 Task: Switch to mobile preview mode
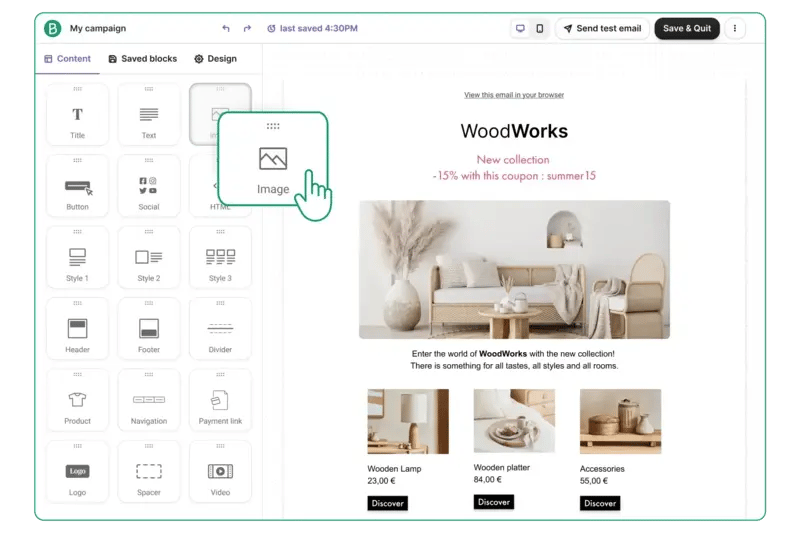(540, 29)
